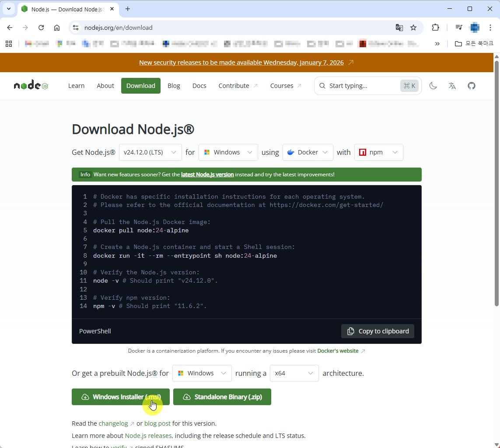Open a new browser tab
This screenshot has height=448, width=500.
coord(128,9)
